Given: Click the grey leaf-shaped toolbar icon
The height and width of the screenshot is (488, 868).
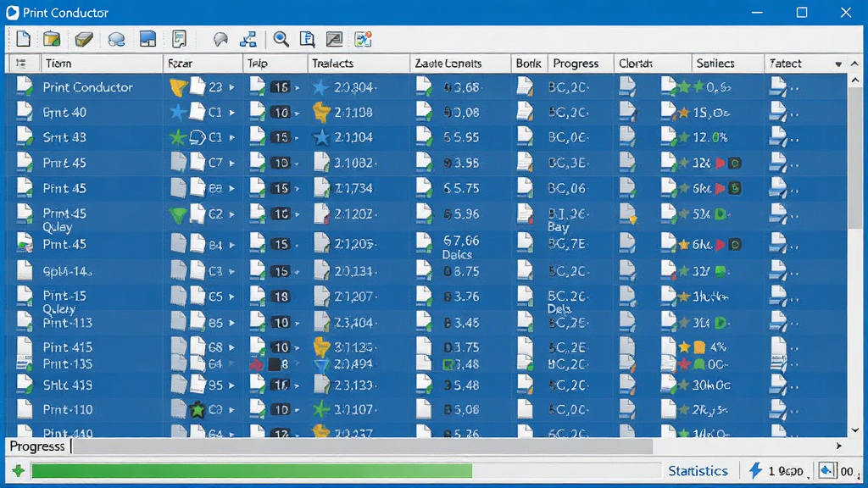Looking at the screenshot, I should click(221, 39).
